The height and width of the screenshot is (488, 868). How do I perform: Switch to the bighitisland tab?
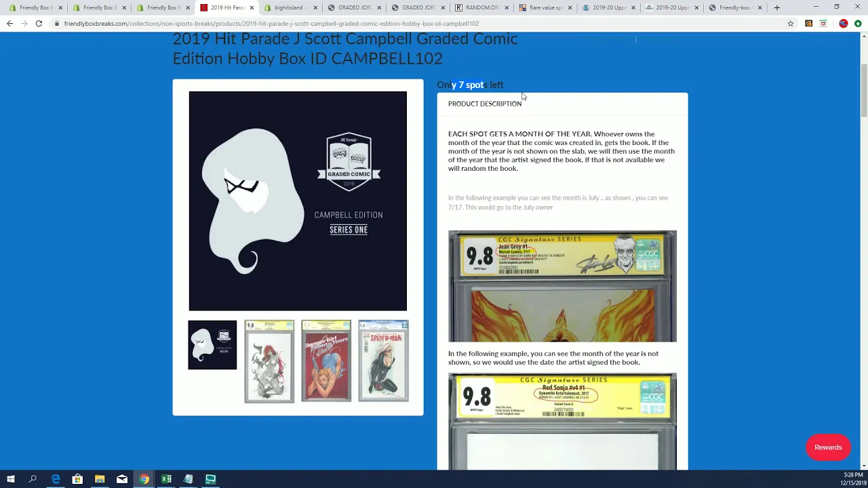tap(292, 7)
